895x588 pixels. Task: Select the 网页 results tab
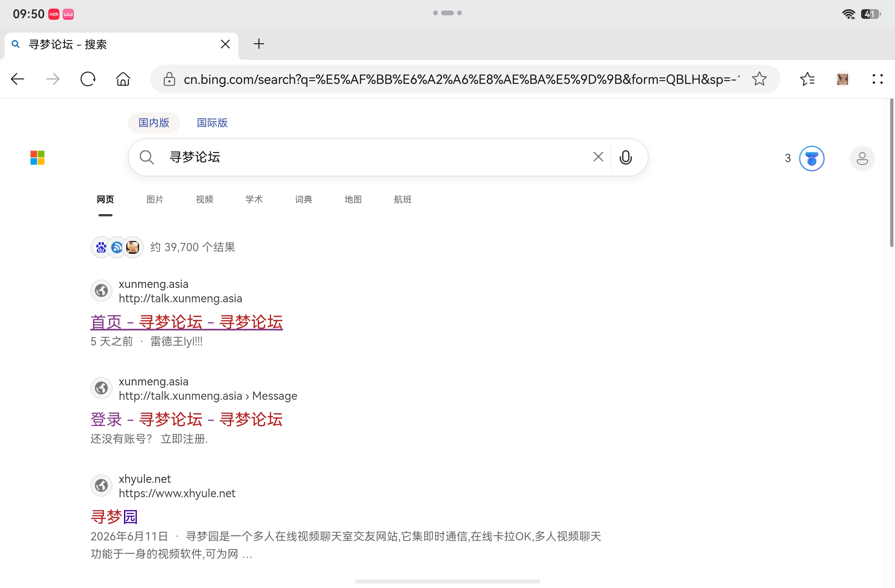[105, 199]
